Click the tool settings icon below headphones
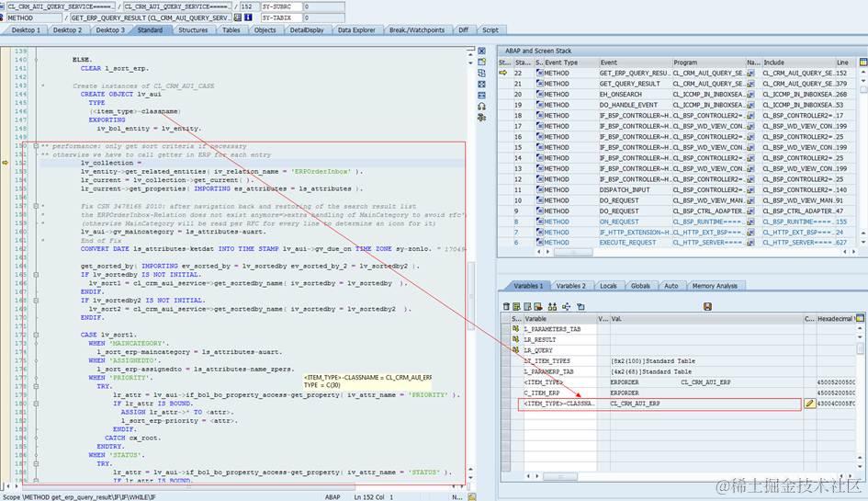The height and width of the screenshot is (501, 868). coord(481,118)
